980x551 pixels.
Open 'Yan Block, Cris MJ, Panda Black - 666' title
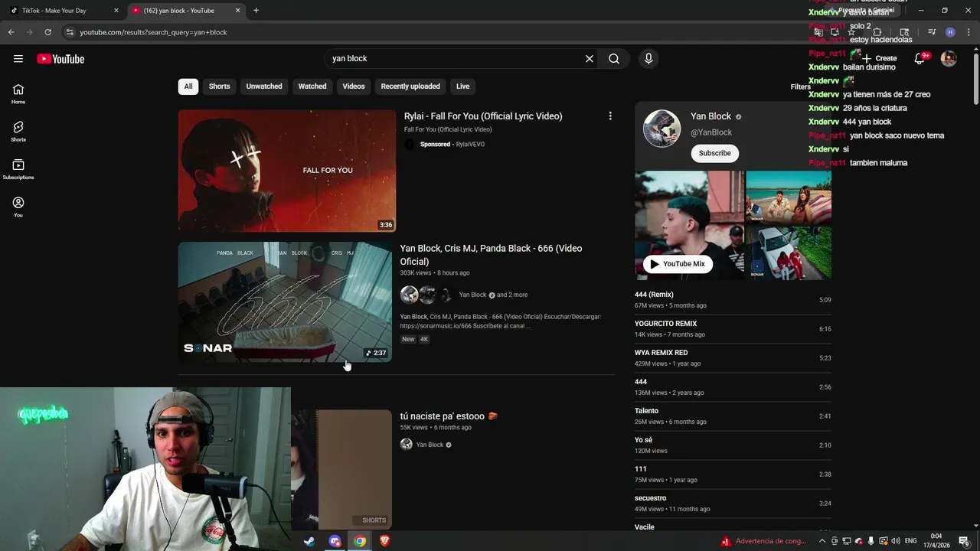click(x=491, y=255)
